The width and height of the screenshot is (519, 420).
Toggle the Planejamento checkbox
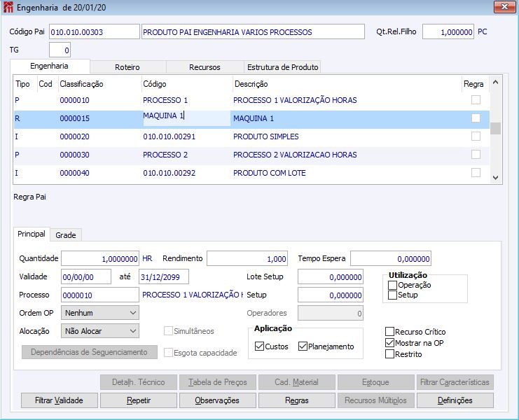303,346
